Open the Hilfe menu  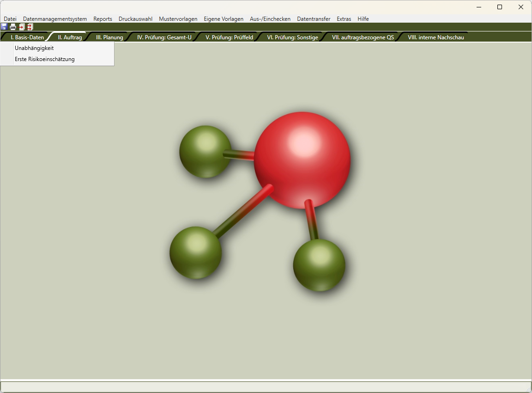(x=363, y=19)
